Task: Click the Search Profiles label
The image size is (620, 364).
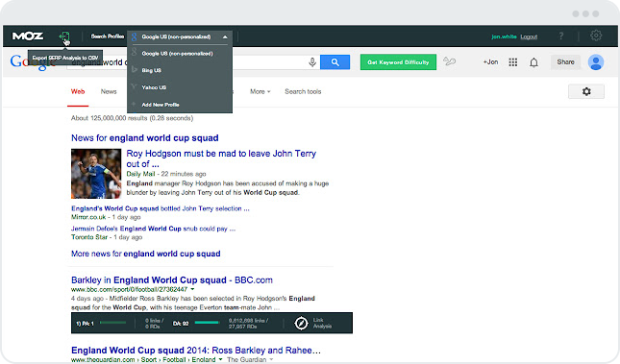Action: [x=107, y=36]
